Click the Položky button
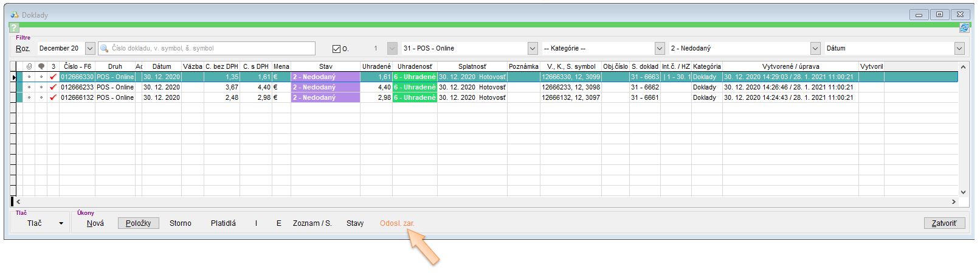Viewport: 980px width, 280px height. coord(138,223)
